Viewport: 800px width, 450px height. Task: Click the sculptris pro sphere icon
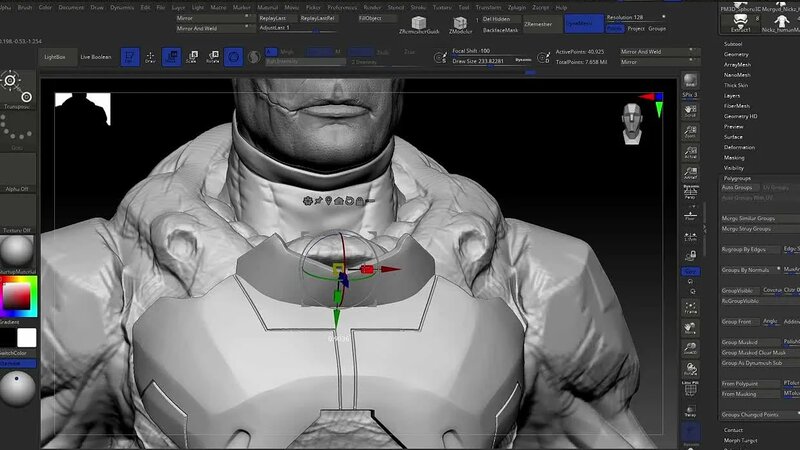click(x=254, y=57)
